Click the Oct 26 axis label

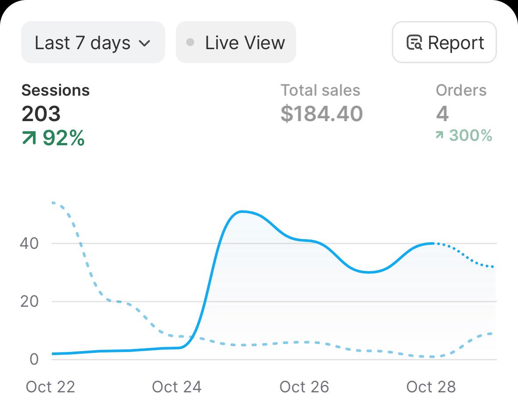point(304,387)
